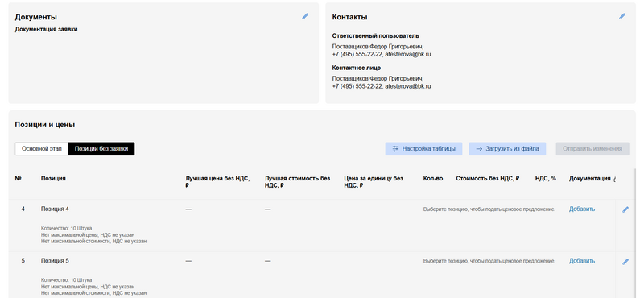Click Добавить link for Позиция 5
The image size is (644, 298).
point(581,261)
